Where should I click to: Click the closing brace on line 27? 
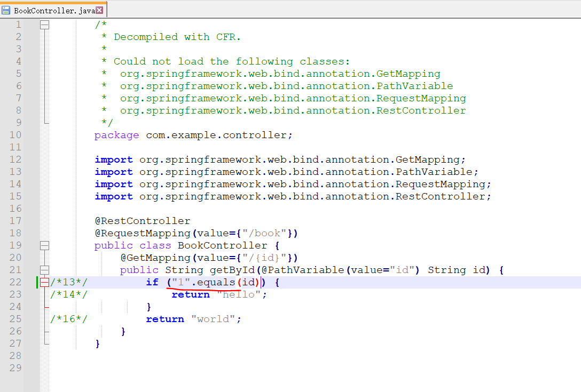[97, 343]
